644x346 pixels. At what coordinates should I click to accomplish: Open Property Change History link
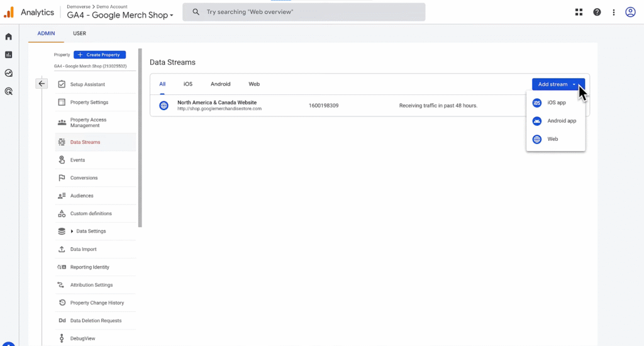tap(97, 303)
